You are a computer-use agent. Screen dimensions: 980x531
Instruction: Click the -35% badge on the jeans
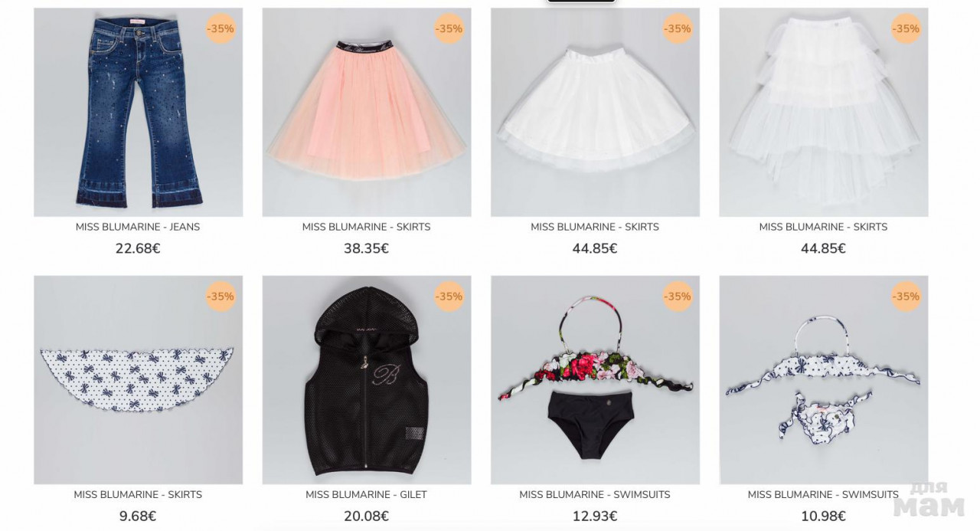tap(220, 29)
